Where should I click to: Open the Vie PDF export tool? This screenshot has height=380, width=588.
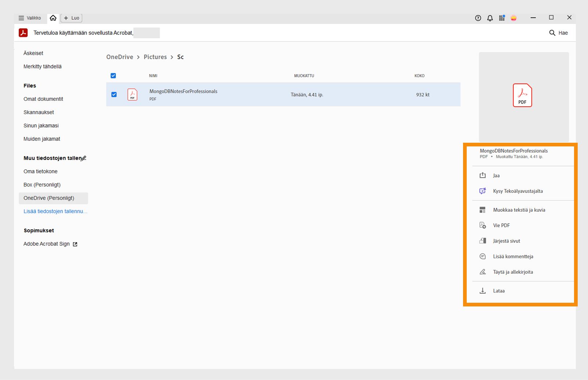coord(483,225)
